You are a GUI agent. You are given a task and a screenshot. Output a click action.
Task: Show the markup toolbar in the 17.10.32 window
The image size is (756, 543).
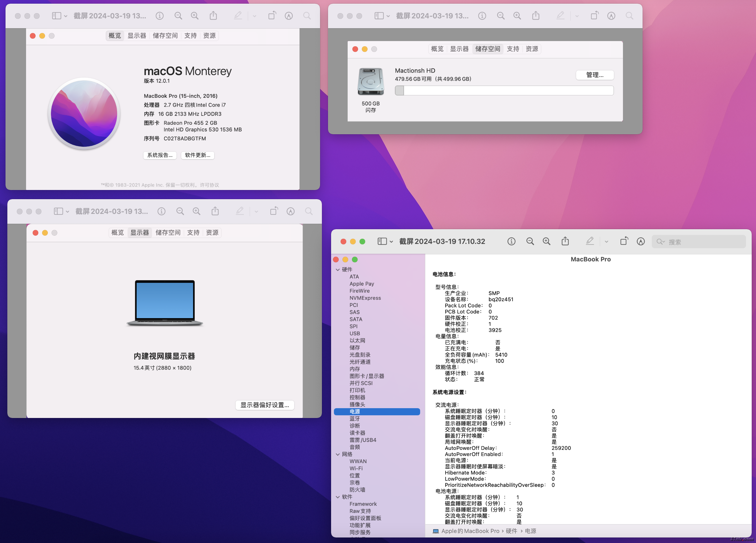pyautogui.click(x=641, y=241)
